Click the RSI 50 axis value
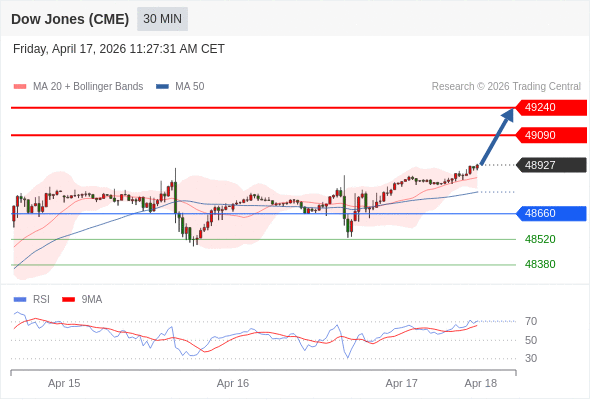The width and height of the screenshot is (590, 400). coord(531,340)
